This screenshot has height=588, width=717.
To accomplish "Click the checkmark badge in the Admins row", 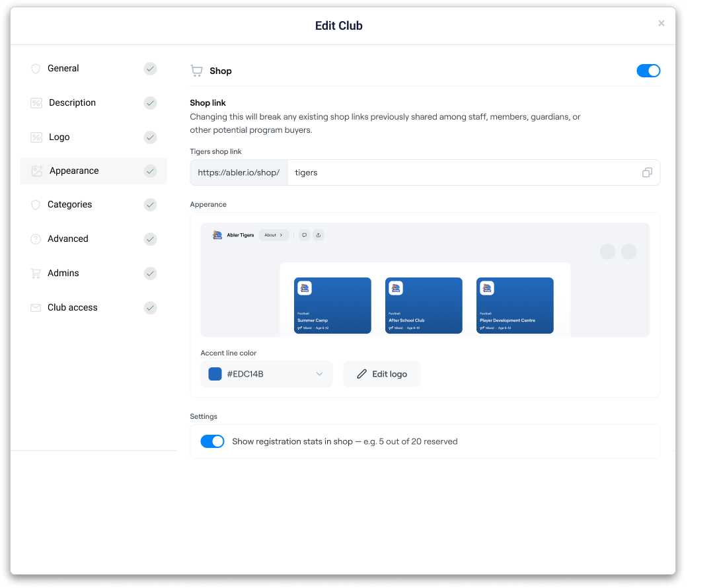I will (x=151, y=274).
